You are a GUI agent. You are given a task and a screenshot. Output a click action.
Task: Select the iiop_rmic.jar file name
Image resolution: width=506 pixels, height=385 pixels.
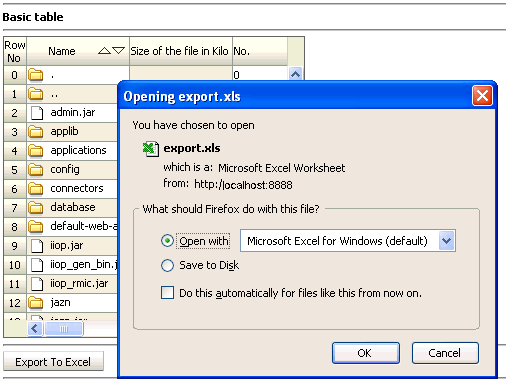click(x=79, y=284)
